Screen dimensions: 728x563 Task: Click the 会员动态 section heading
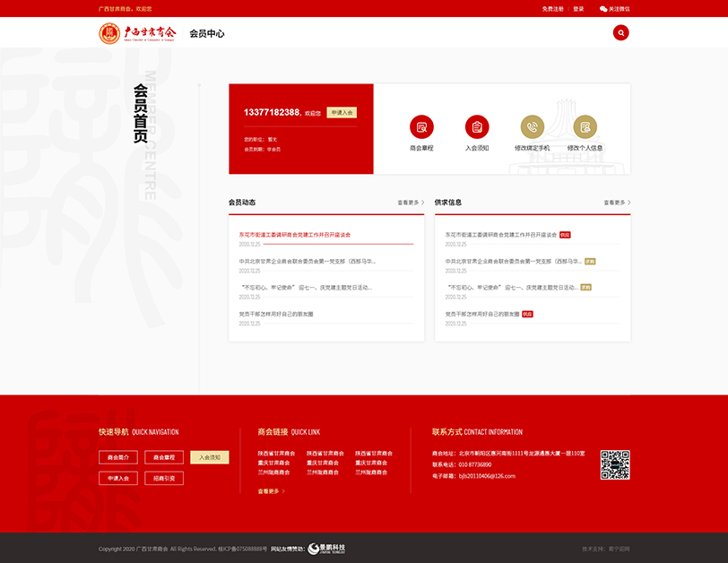click(x=242, y=203)
